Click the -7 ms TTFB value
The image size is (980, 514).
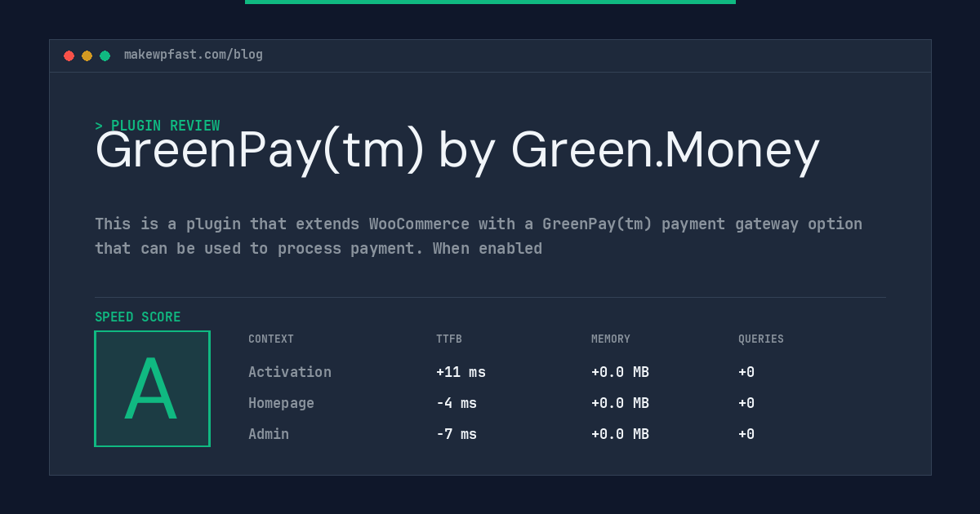pyautogui.click(x=457, y=434)
